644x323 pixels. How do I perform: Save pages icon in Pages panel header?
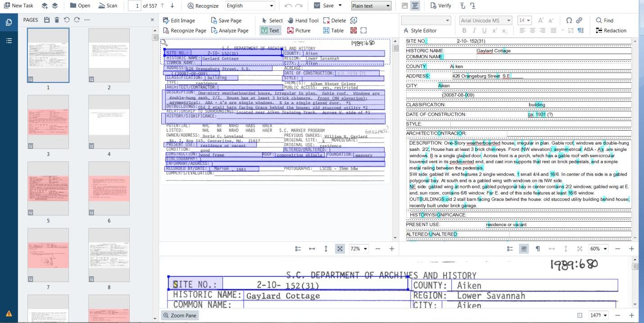click(47, 20)
